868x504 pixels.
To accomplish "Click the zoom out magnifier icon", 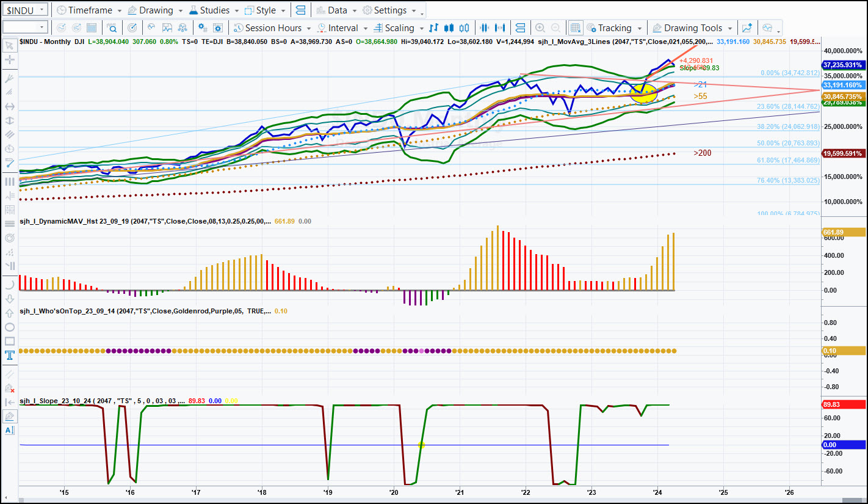I will click(x=555, y=27).
